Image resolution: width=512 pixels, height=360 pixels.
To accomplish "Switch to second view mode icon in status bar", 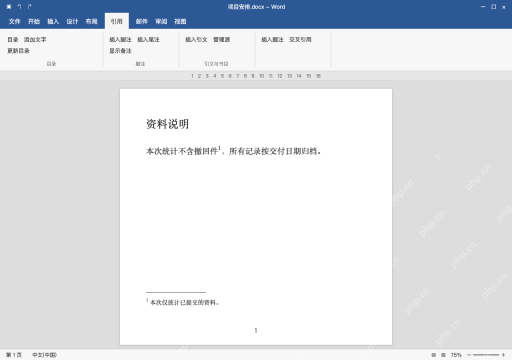I will tap(443, 355).
